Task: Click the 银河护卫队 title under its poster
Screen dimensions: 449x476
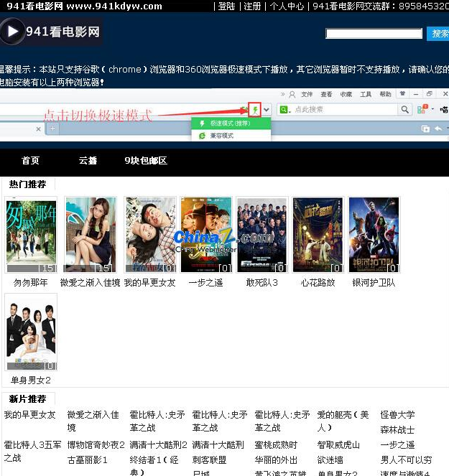Action: click(374, 283)
